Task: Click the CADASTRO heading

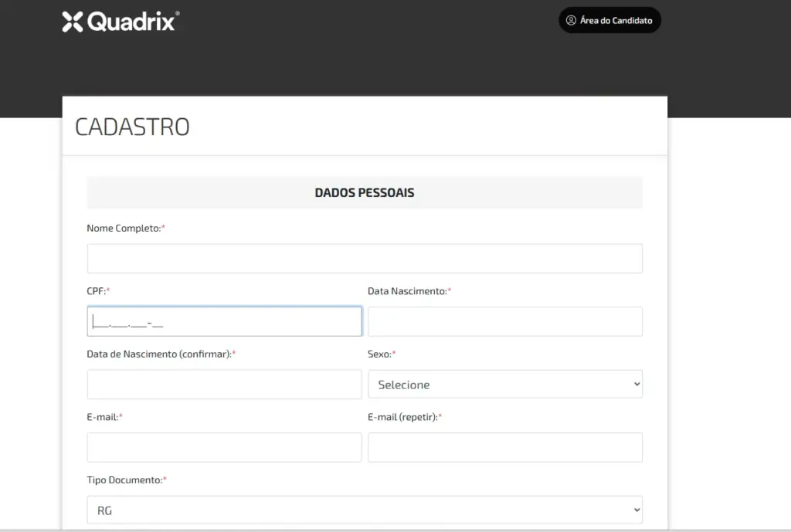Action: pyautogui.click(x=132, y=127)
